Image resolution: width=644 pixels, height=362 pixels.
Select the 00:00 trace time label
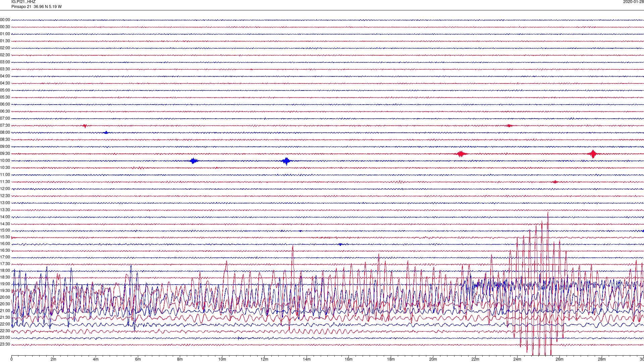[5, 20]
